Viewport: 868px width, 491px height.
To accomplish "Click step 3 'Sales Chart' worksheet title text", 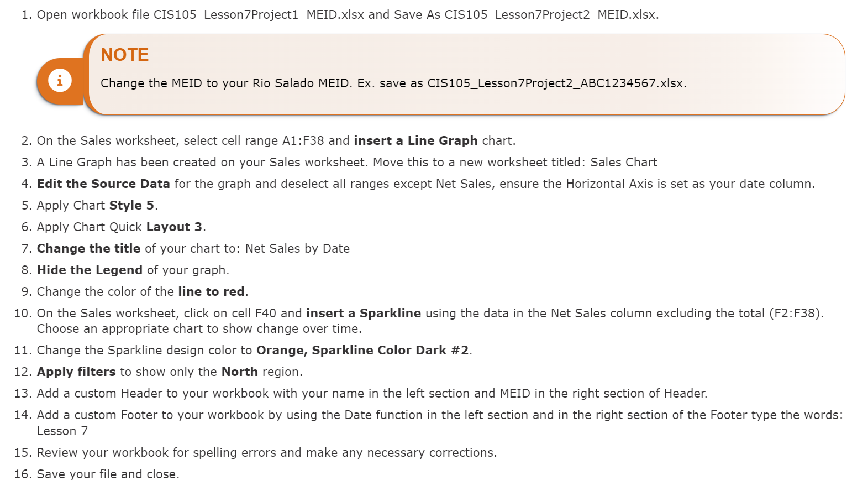I will (624, 163).
